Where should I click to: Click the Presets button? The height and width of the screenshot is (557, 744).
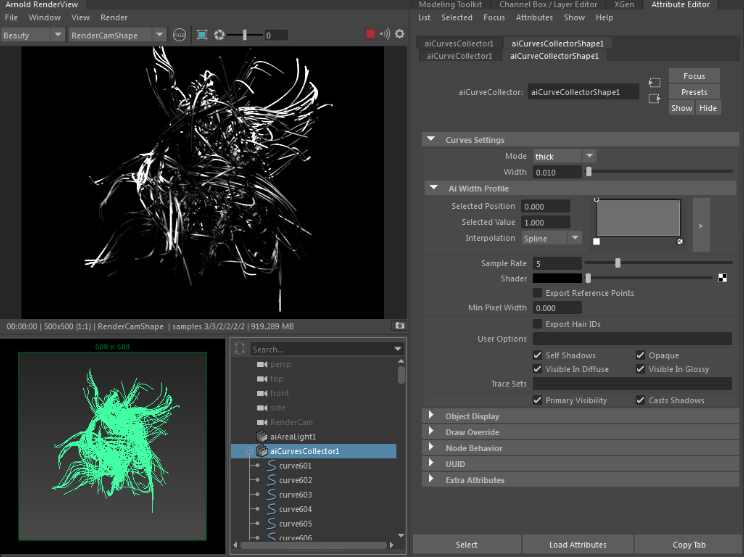click(x=693, y=92)
